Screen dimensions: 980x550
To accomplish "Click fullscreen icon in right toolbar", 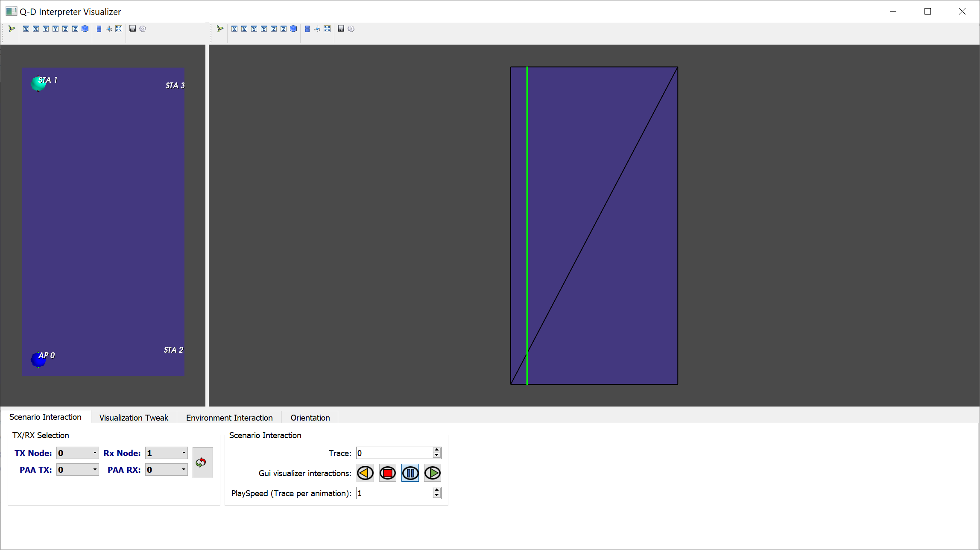I will [327, 29].
